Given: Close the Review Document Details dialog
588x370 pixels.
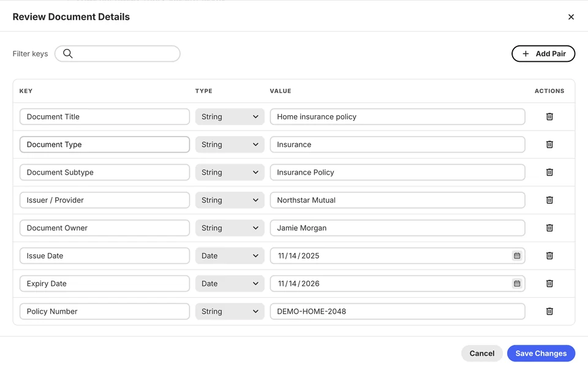Looking at the screenshot, I should pos(571,17).
